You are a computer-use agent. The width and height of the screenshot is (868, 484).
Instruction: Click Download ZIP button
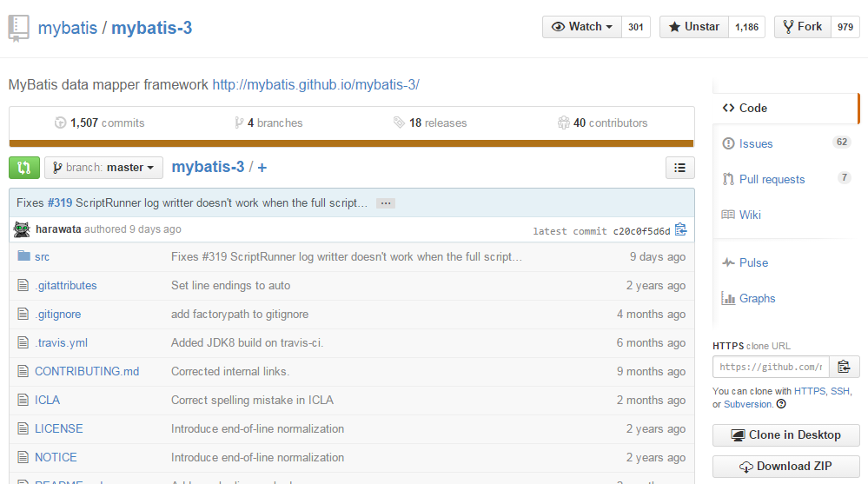click(x=786, y=467)
